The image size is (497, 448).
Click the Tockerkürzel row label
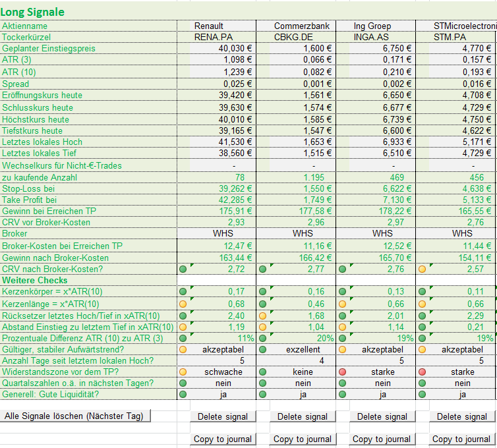point(26,37)
